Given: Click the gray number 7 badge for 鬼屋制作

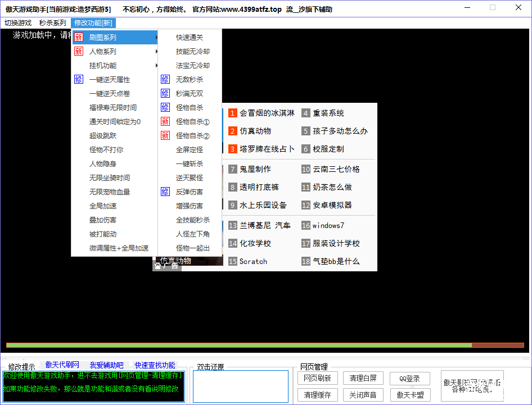Looking at the screenshot, I should pos(233,169).
